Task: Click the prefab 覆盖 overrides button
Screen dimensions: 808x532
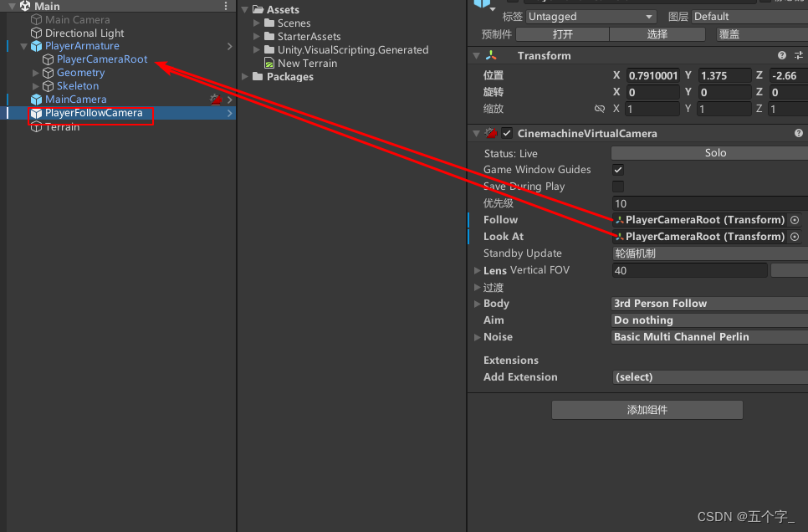Action: [762, 34]
